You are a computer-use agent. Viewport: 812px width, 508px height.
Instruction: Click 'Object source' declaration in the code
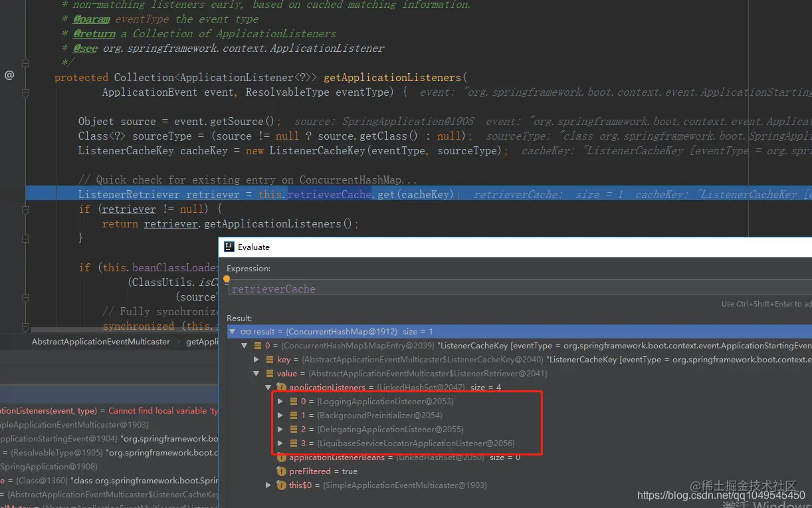[x=117, y=122]
